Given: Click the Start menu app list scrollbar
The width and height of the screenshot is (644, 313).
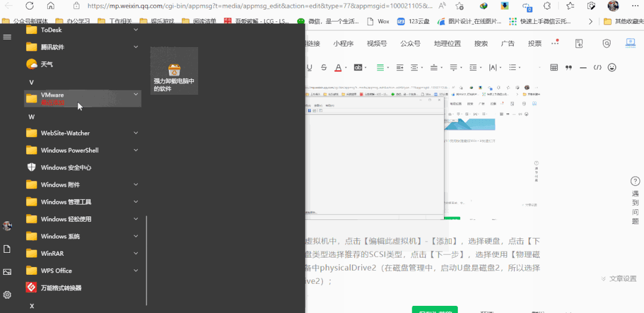Looking at the screenshot, I should tap(147, 261).
